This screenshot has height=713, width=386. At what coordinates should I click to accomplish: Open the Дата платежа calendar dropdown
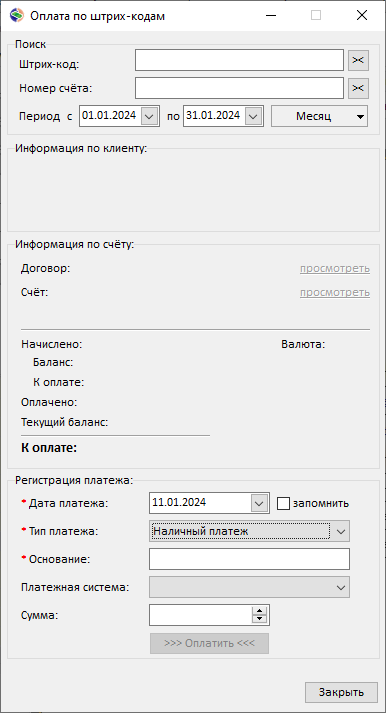(259, 503)
